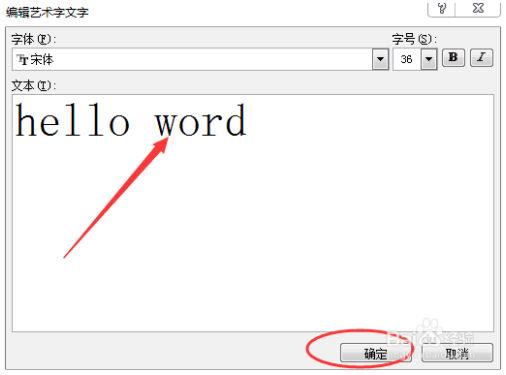Confirm with the 确定 button
Screen dimensions: 506x375
click(375, 353)
